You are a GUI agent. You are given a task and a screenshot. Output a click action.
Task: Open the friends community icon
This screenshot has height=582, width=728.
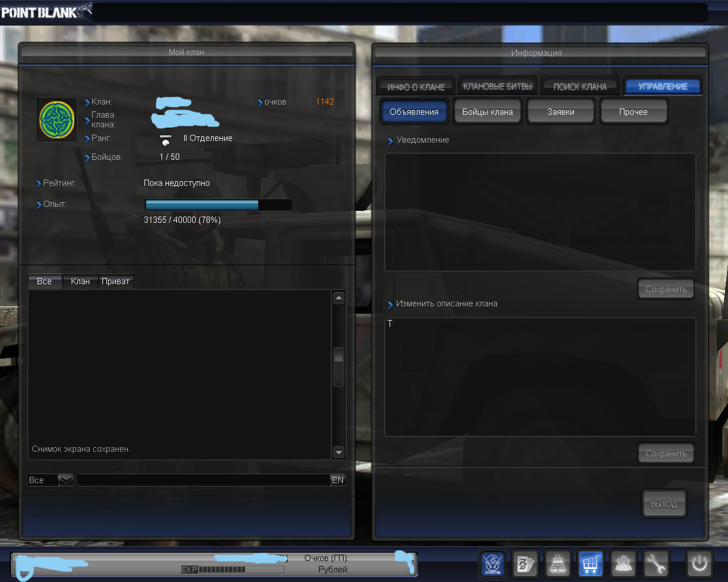click(x=623, y=564)
